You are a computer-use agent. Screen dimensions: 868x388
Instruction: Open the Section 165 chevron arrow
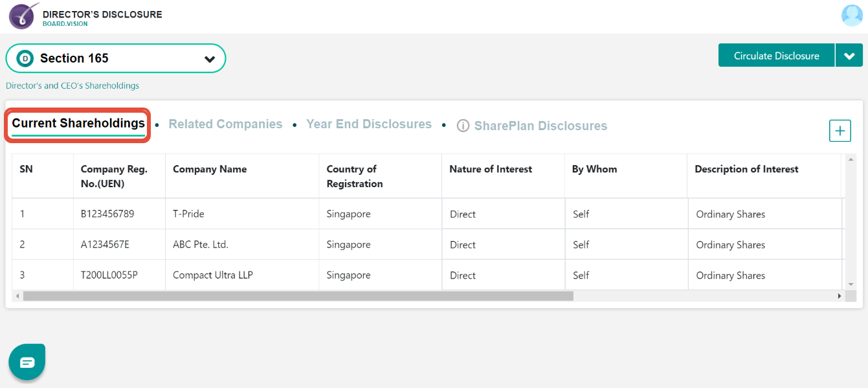[209, 58]
